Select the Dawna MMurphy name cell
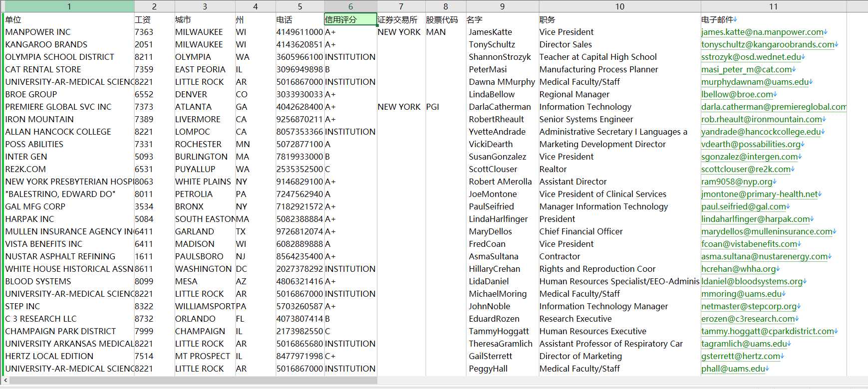The height and width of the screenshot is (389, 868). (502, 82)
